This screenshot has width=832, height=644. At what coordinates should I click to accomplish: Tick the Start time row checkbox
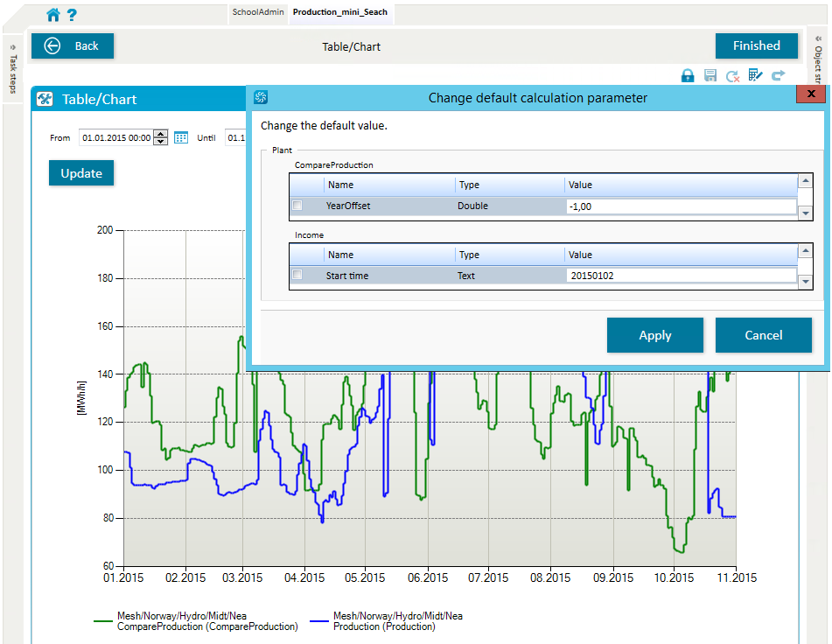pyautogui.click(x=297, y=275)
